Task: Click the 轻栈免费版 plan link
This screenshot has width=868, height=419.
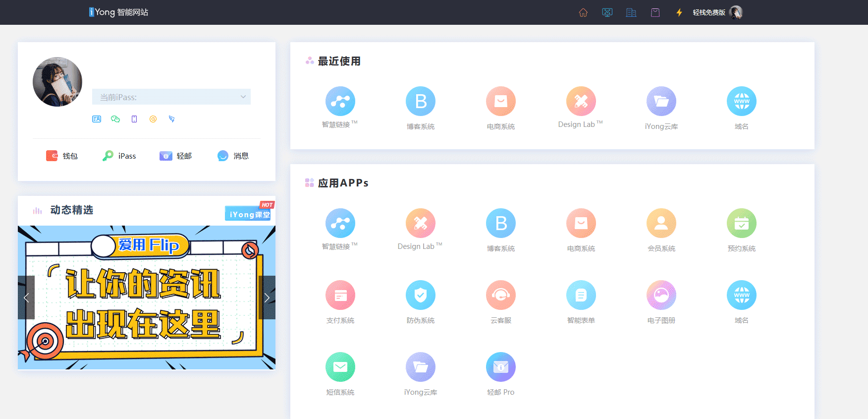Action: (x=708, y=12)
